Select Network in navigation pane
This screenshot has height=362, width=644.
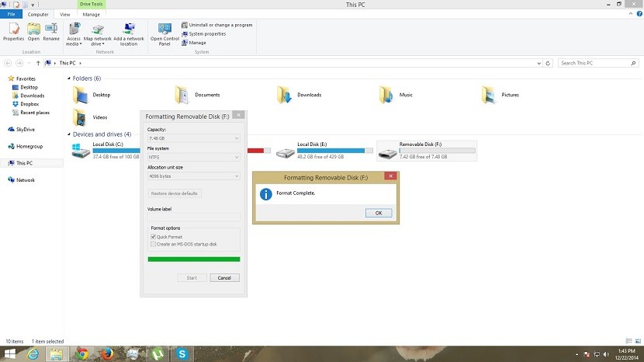[22, 180]
